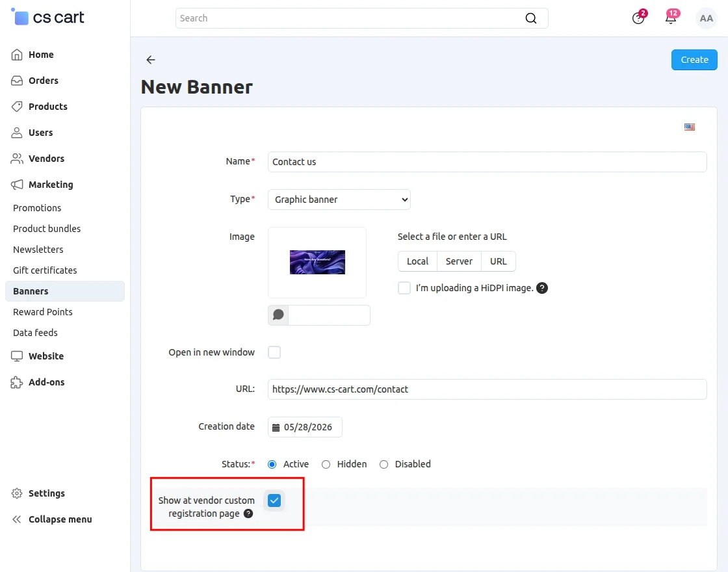Open the notifications bell icon
The height and width of the screenshot is (572, 728).
pos(671,18)
